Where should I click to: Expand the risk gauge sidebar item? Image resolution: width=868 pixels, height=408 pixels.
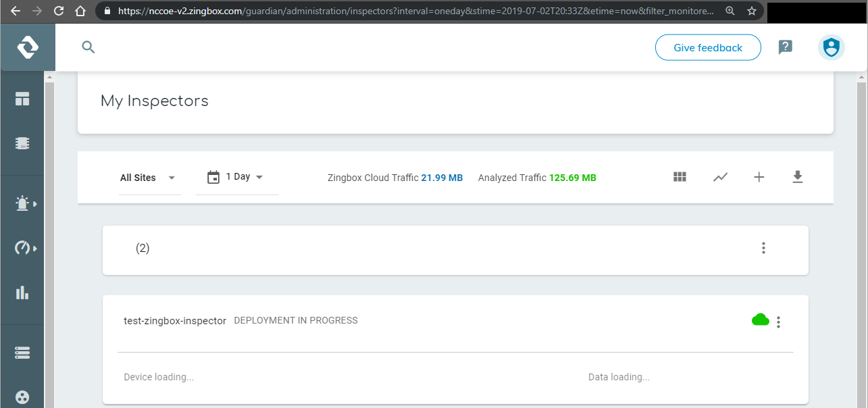coord(24,248)
